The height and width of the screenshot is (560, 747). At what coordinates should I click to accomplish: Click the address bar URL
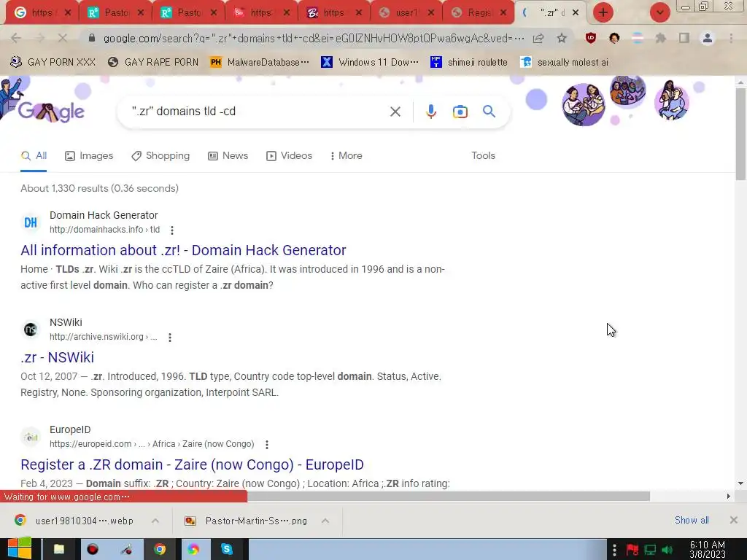tap(314, 38)
